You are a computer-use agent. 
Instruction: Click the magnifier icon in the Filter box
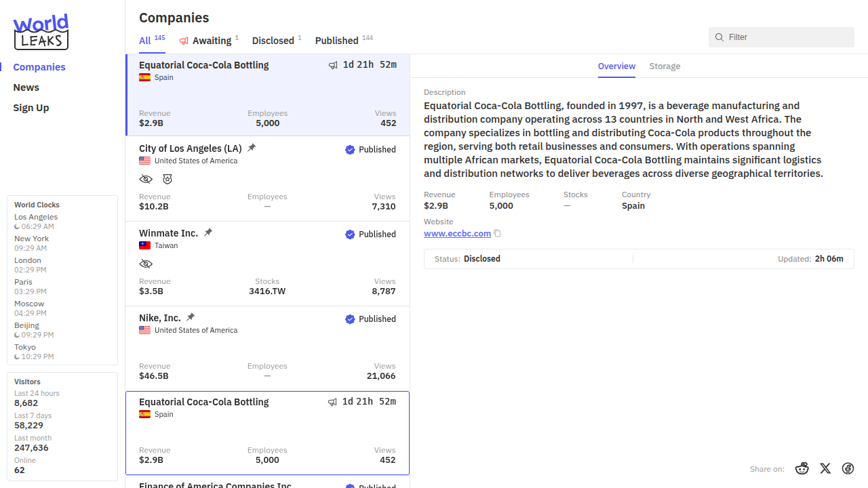719,37
